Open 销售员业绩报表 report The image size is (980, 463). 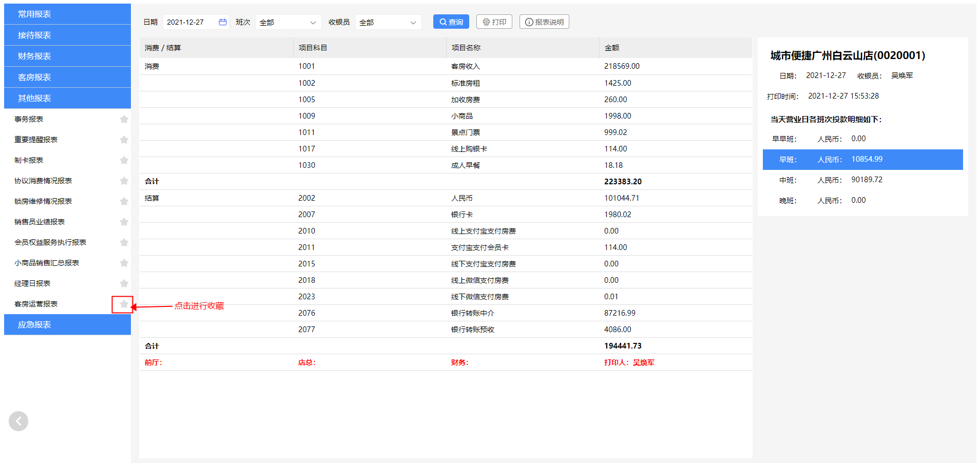point(40,222)
